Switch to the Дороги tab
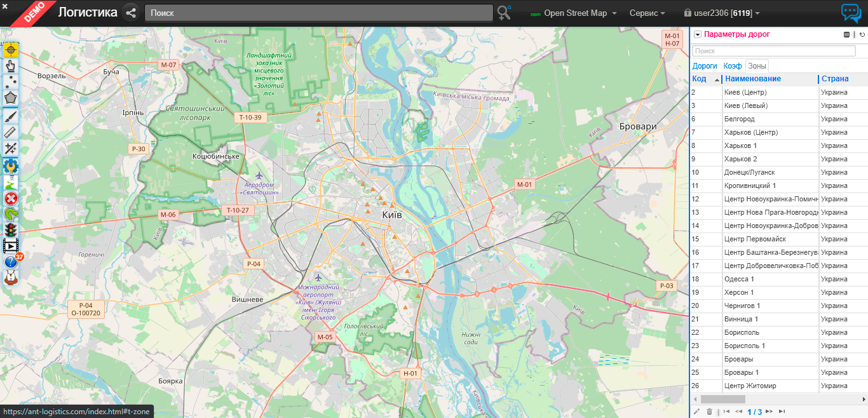 705,66
